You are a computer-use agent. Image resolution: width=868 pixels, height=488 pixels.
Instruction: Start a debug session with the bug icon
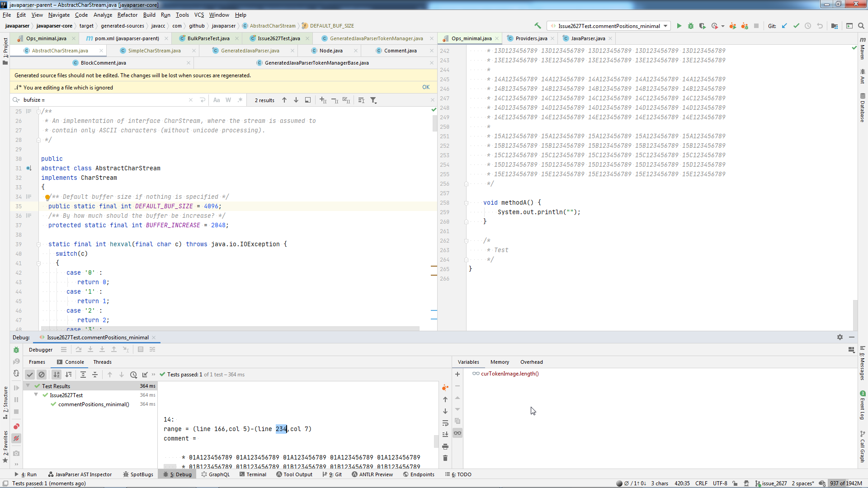pyautogui.click(x=690, y=26)
